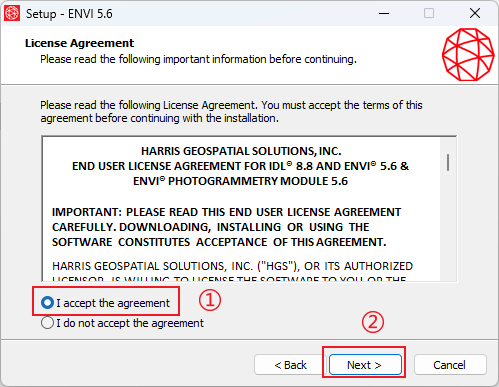Click the "HARRIS GEOSPATIAL SOLUTIONS, INC." heading
This screenshot has width=499, height=387.
point(241,151)
